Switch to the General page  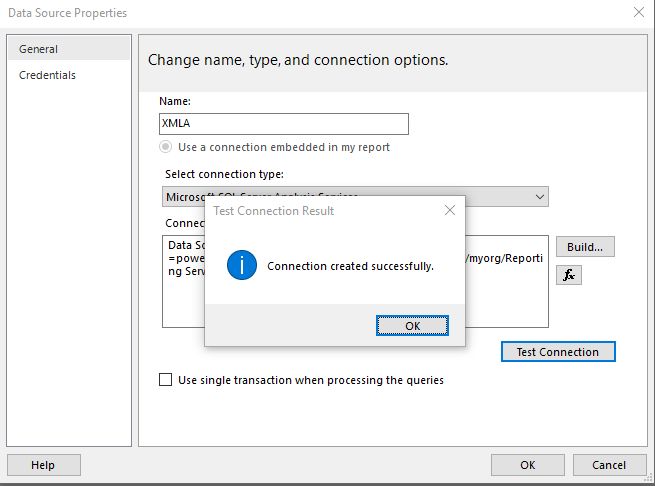point(68,49)
